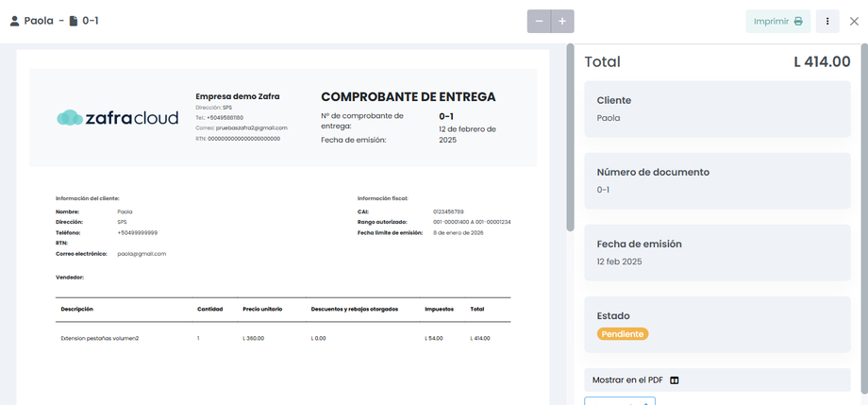Zoom in the PDF with plus button
This screenshot has height=405, width=868.
pyautogui.click(x=562, y=21)
